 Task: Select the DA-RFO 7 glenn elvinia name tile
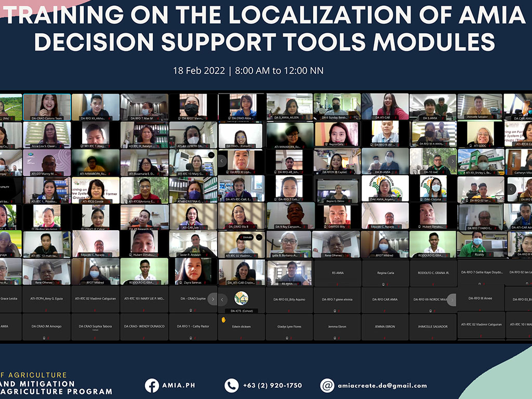tap(337, 300)
